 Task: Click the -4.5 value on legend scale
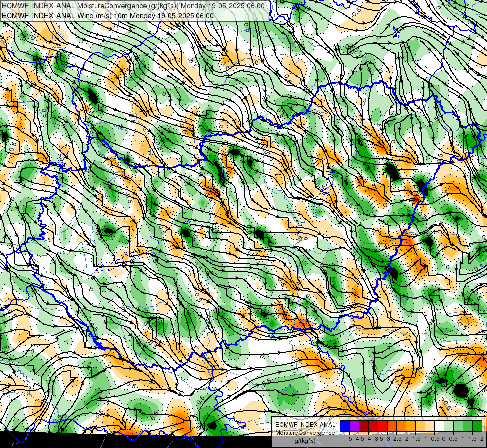359,439
